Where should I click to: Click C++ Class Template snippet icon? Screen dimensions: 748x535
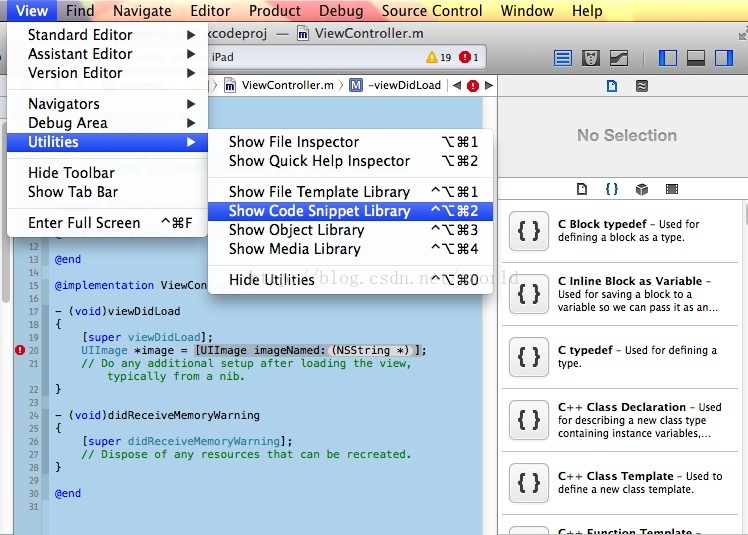point(529,483)
